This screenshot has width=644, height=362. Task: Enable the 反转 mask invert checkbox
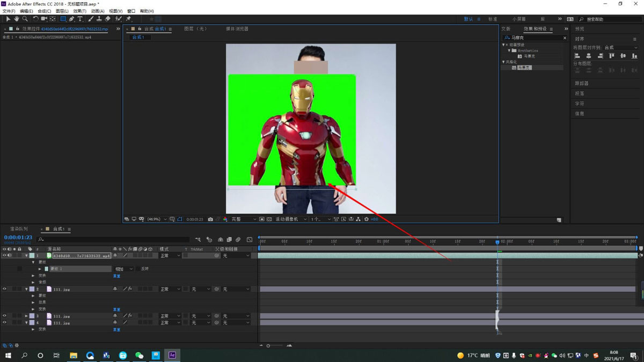pyautogui.click(x=138, y=269)
